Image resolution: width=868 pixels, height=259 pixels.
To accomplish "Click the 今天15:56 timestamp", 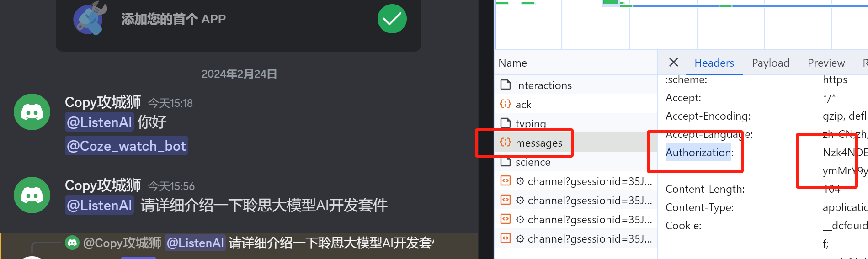I will (171, 186).
